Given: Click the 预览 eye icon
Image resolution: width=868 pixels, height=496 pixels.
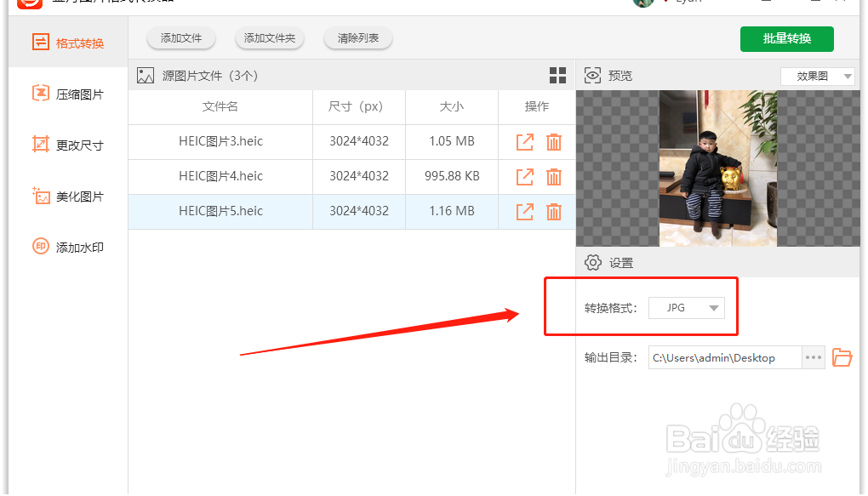Looking at the screenshot, I should click(x=592, y=75).
